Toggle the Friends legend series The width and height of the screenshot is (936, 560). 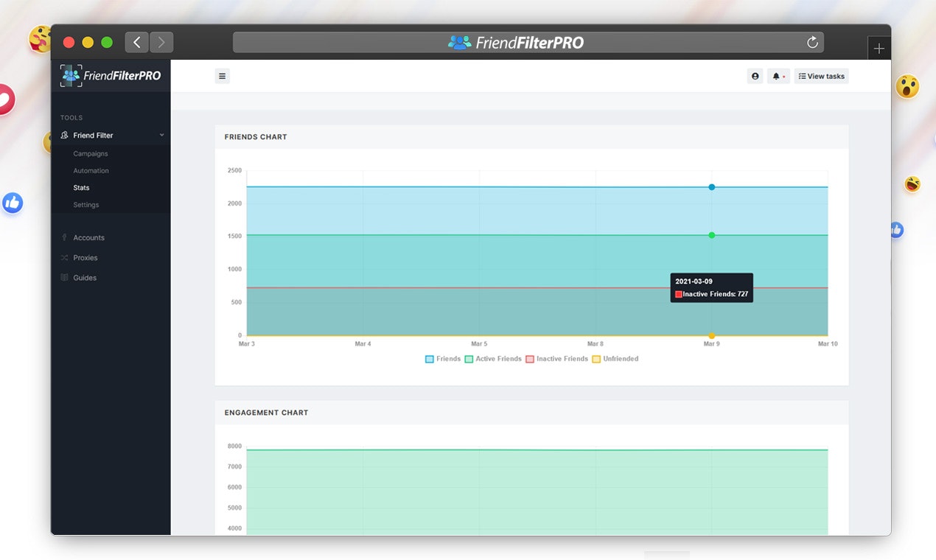[443, 359]
